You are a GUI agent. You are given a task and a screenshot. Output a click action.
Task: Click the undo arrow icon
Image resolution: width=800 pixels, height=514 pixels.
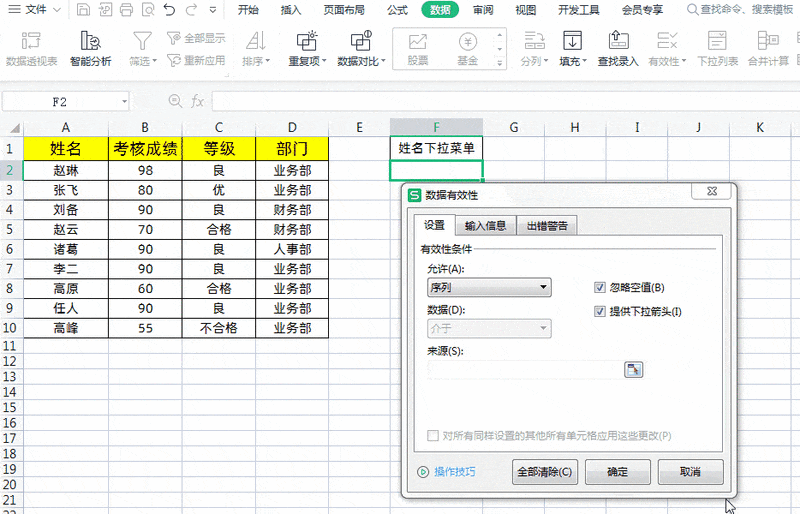pos(168,10)
